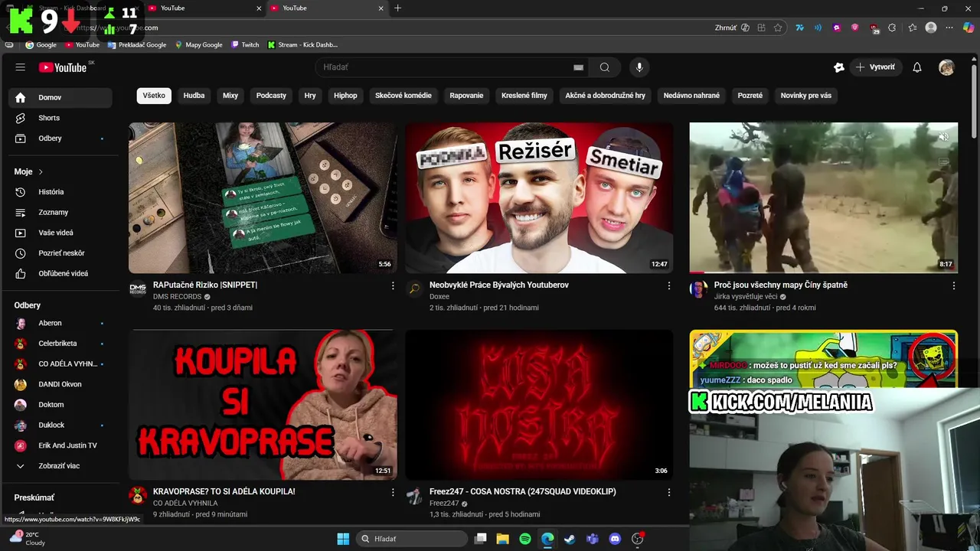Open Duklock subscription channel

point(60,425)
